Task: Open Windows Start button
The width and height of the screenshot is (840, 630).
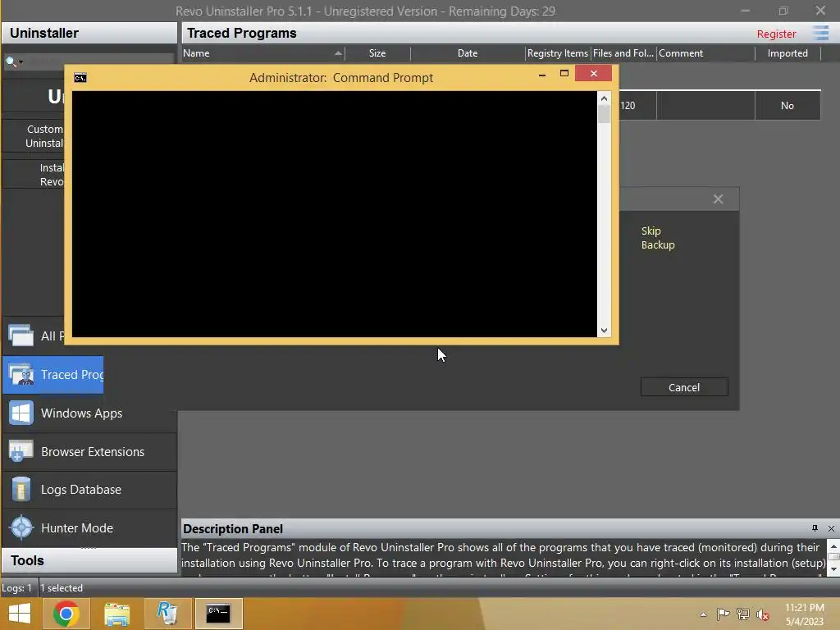Action: coord(20,614)
